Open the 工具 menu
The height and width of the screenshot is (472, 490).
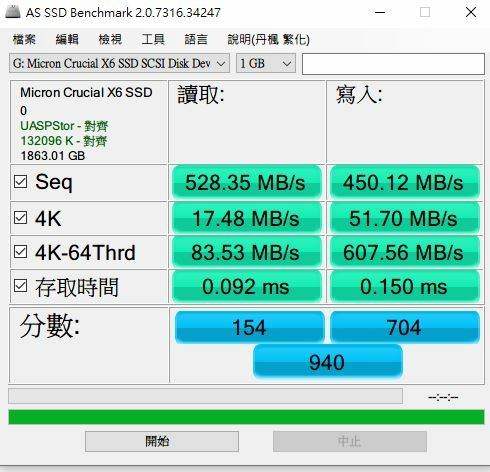153,39
